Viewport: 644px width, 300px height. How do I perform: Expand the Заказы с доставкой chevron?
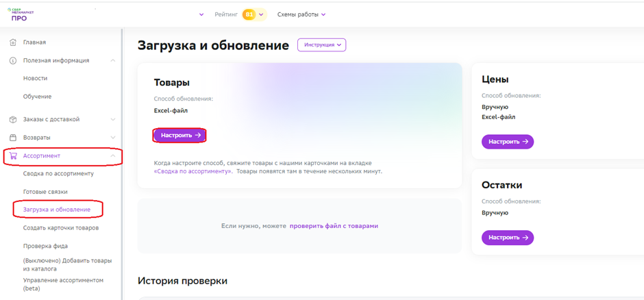[113, 119]
